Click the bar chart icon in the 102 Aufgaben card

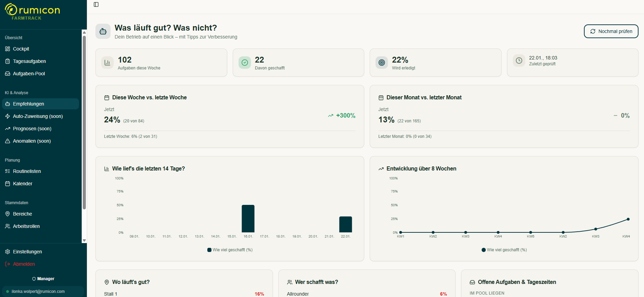107,63
